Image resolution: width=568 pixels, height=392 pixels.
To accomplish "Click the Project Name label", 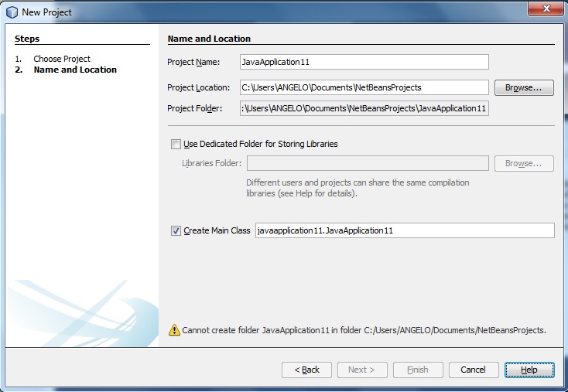I will (193, 62).
